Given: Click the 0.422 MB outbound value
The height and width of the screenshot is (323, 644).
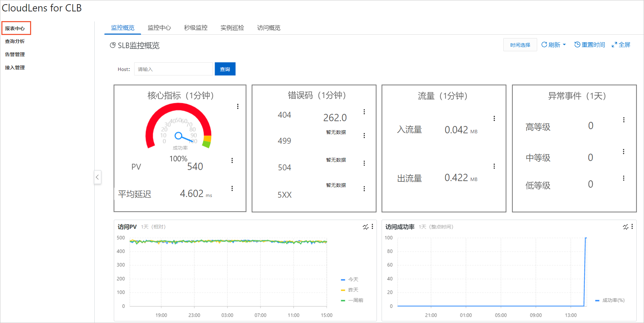Looking at the screenshot, I should click(461, 178).
